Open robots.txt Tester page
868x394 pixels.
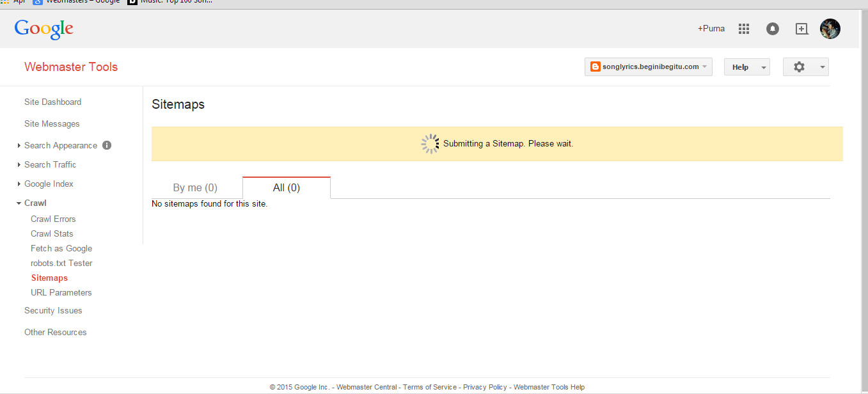point(61,264)
